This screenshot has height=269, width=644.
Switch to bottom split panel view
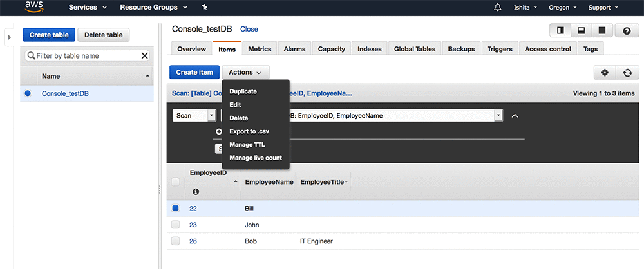581,30
